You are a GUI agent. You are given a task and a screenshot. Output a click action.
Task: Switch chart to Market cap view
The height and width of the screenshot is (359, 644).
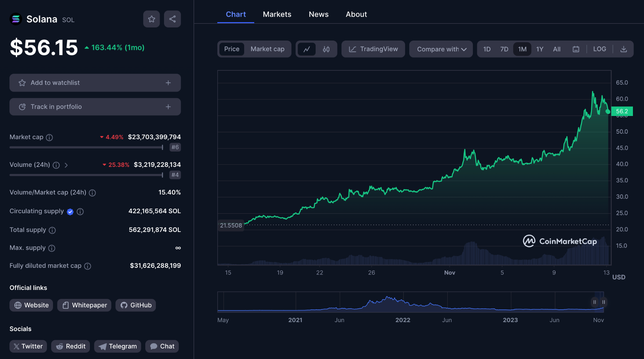[267, 49]
